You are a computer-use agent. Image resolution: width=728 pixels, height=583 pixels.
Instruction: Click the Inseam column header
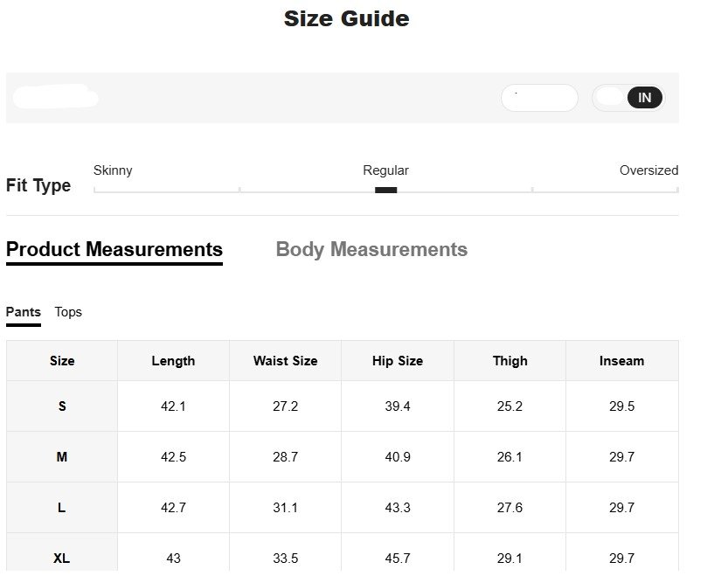point(621,361)
